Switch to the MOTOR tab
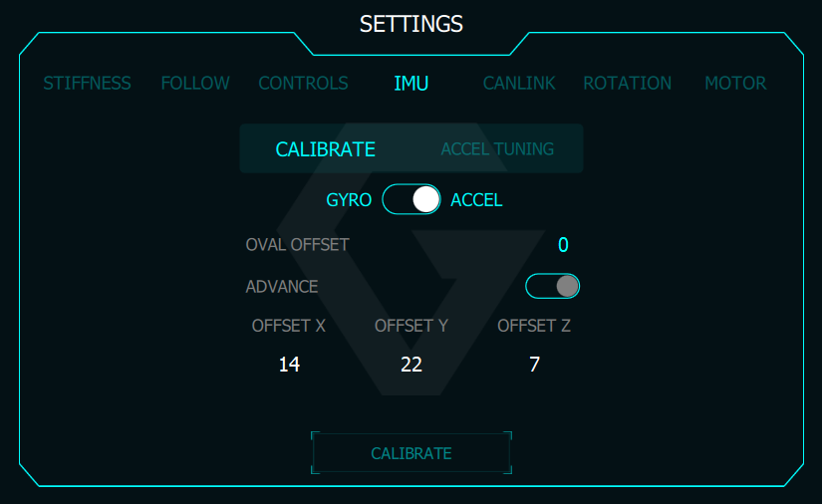The height and width of the screenshot is (504, 822). pyautogui.click(x=735, y=84)
